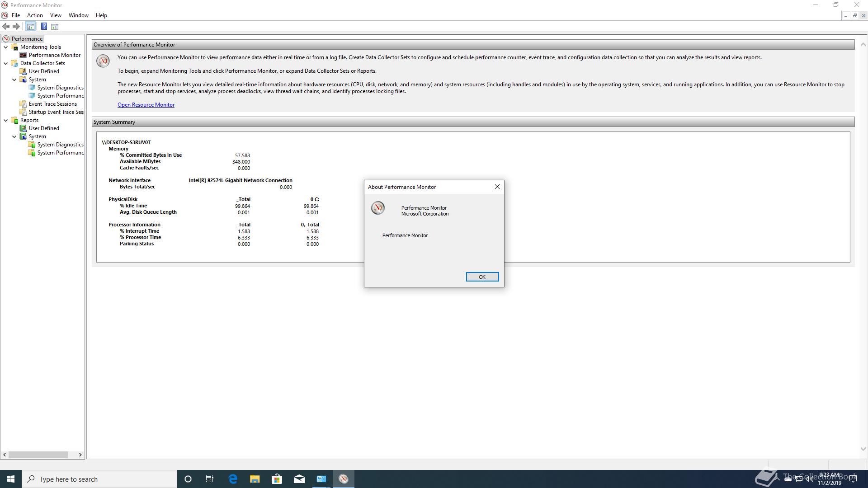Click the Show/Hide Action Pane toolbar icon

tap(55, 27)
